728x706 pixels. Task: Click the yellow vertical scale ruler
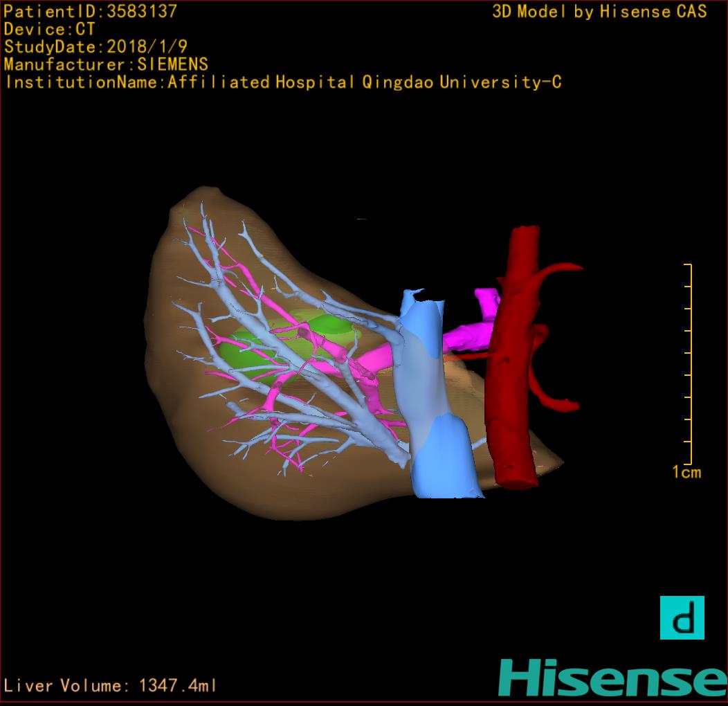[689, 363]
